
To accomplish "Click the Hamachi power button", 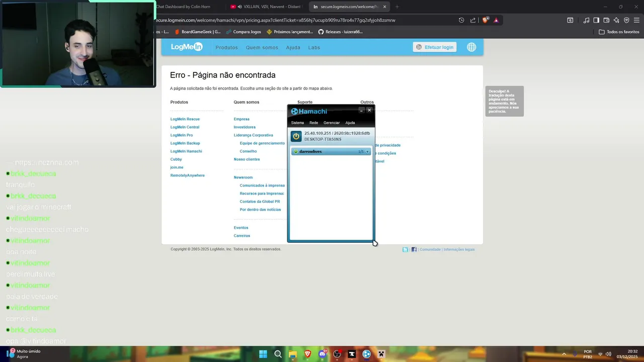I will click(296, 136).
